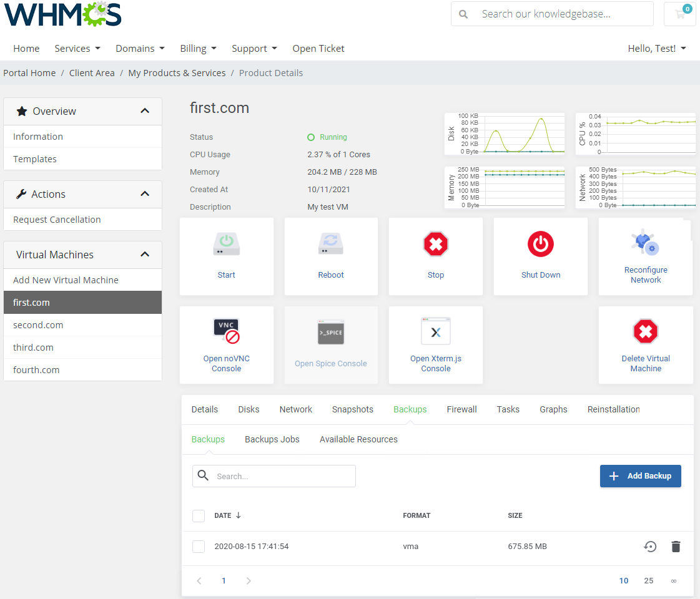The image size is (700, 599).
Task: Open the Spice Console icon
Action: (331, 333)
